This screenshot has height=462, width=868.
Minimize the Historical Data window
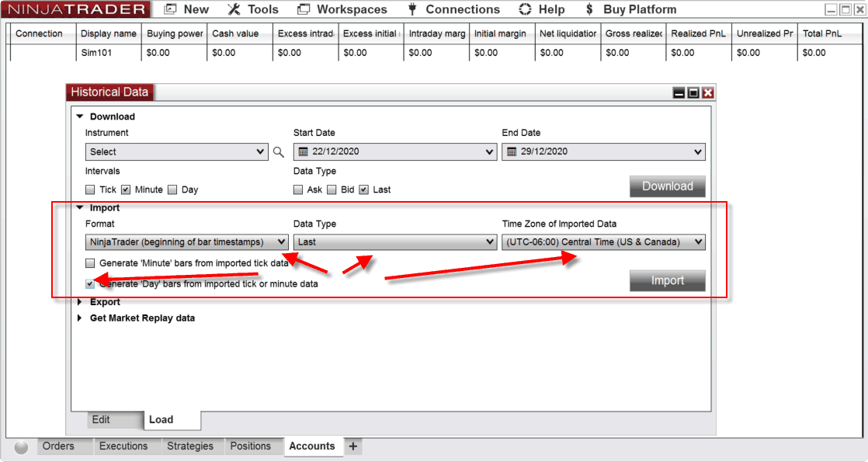point(679,92)
